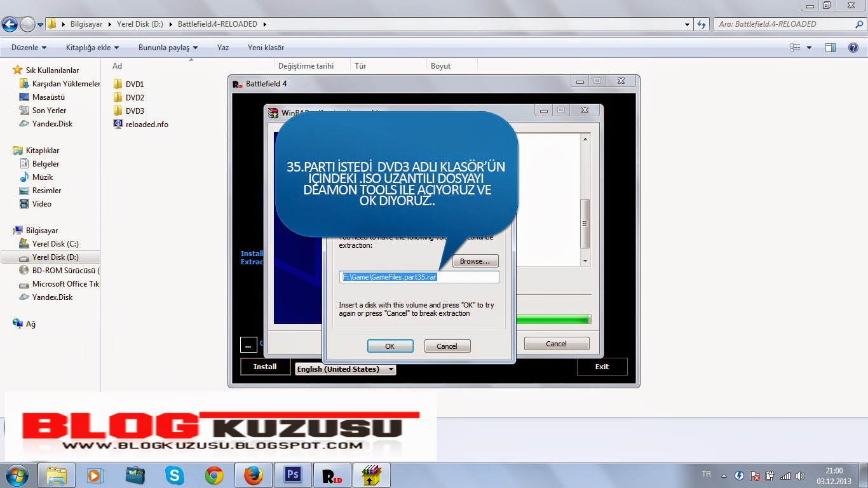Screen dimensions: 868x488
Task: Open the recent pages arrow beside Forward
Action: click(x=41, y=25)
